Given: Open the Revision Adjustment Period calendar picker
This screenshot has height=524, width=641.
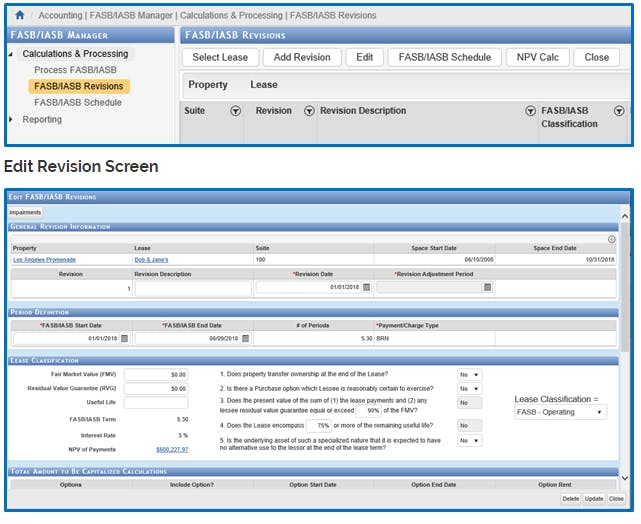Looking at the screenshot, I should tap(487, 287).
